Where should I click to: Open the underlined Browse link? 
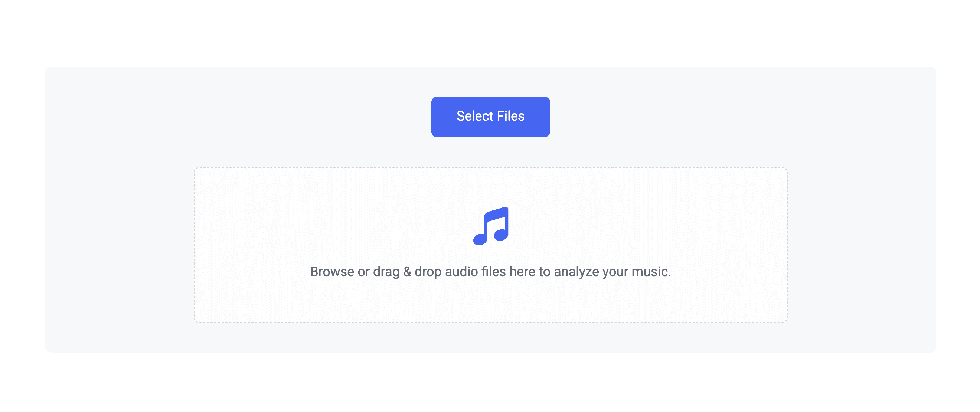point(332,272)
